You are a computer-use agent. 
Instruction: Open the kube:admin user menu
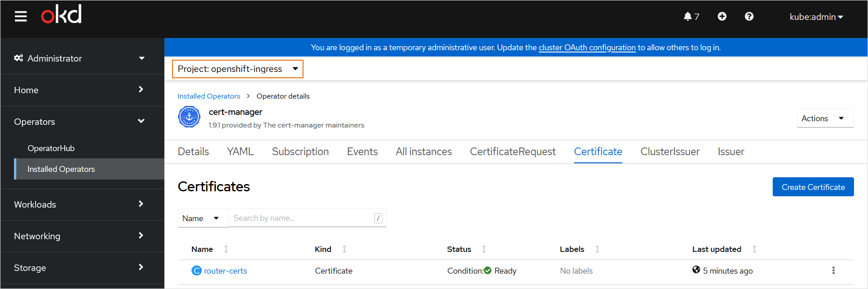(817, 17)
